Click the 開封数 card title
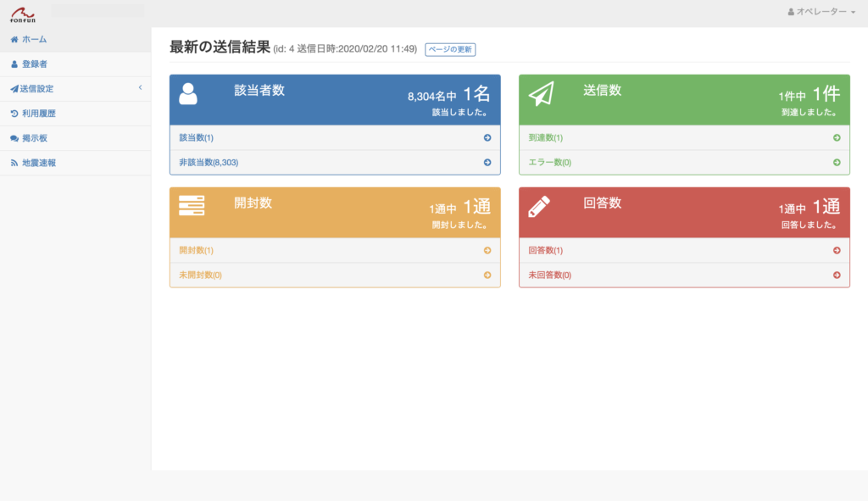The width and height of the screenshot is (868, 501). pos(253,203)
